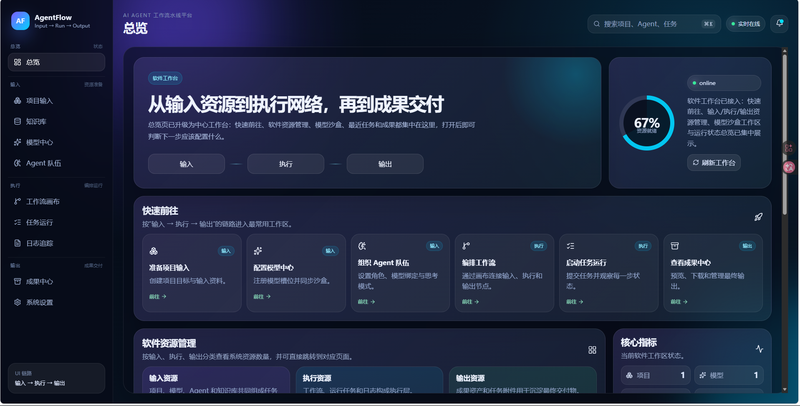The width and height of the screenshot is (800, 406).
Task: Click the gear icon beside 系统设置 in the sidebar
Action: tap(17, 302)
